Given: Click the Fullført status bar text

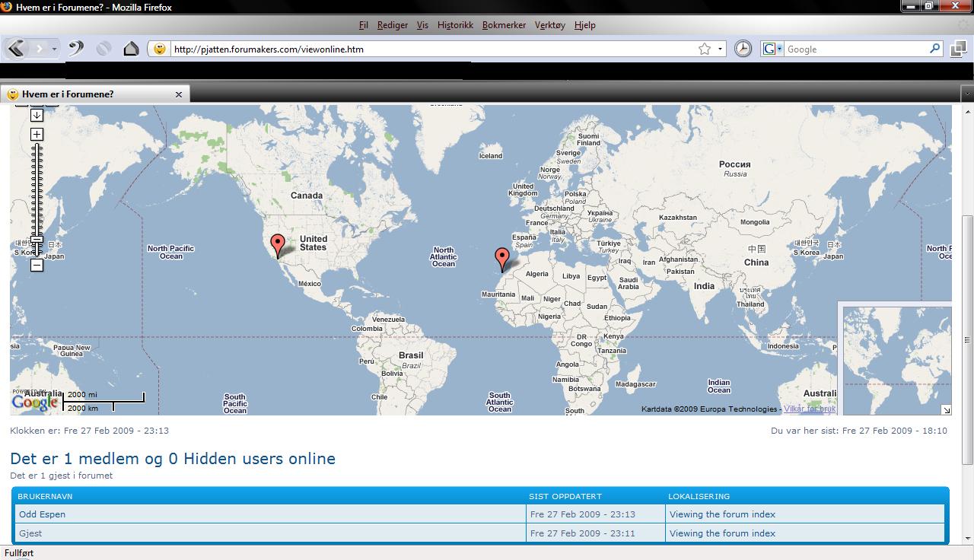Looking at the screenshot, I should coord(19,553).
